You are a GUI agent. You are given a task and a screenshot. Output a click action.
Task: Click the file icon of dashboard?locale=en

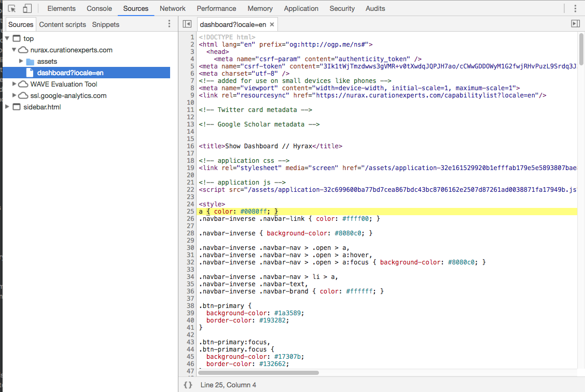(30, 73)
